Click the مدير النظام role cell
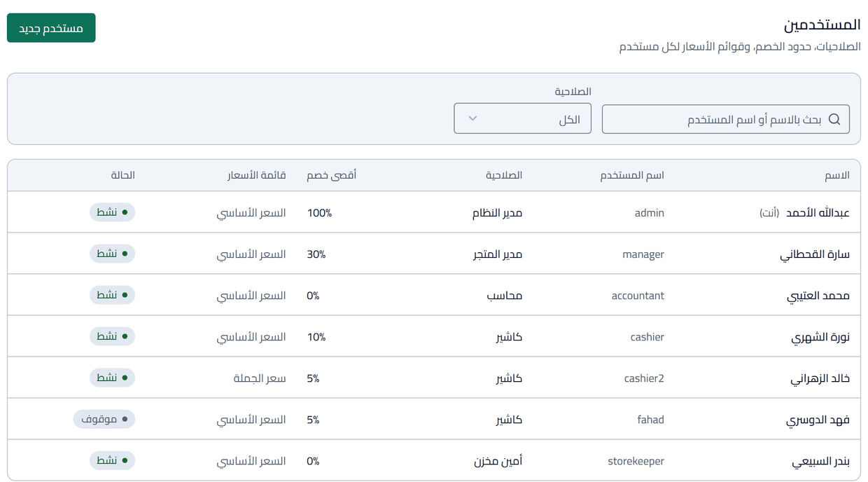This screenshot has height=482, width=868. (x=497, y=213)
